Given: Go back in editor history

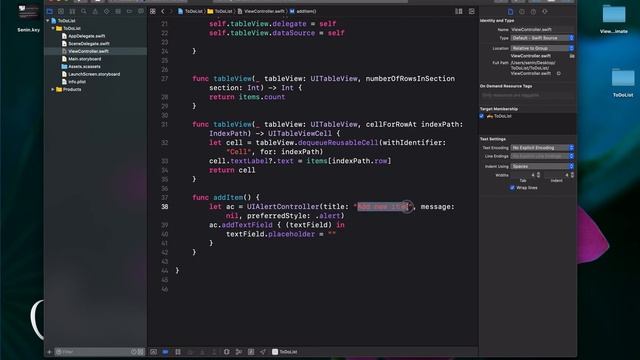Looking at the screenshot, I should point(163,11).
